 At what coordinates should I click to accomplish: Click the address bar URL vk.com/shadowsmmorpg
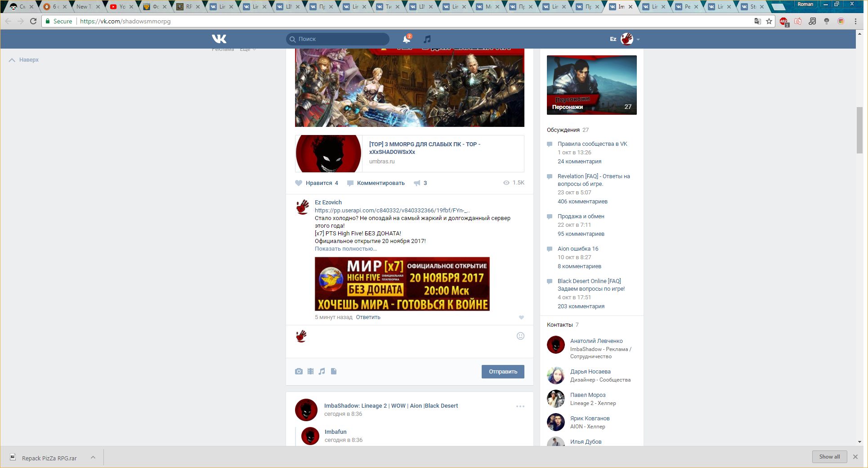125,21
